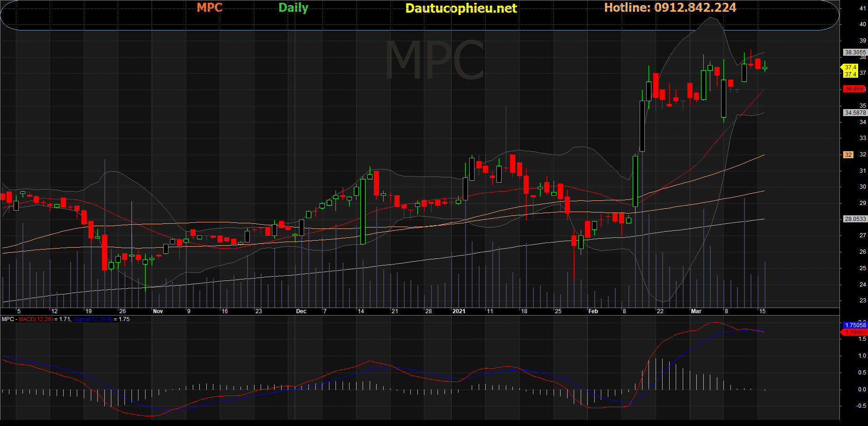This screenshot has width=868, height=426.
Task: Click the 30 value on price axis
Action: (863, 187)
